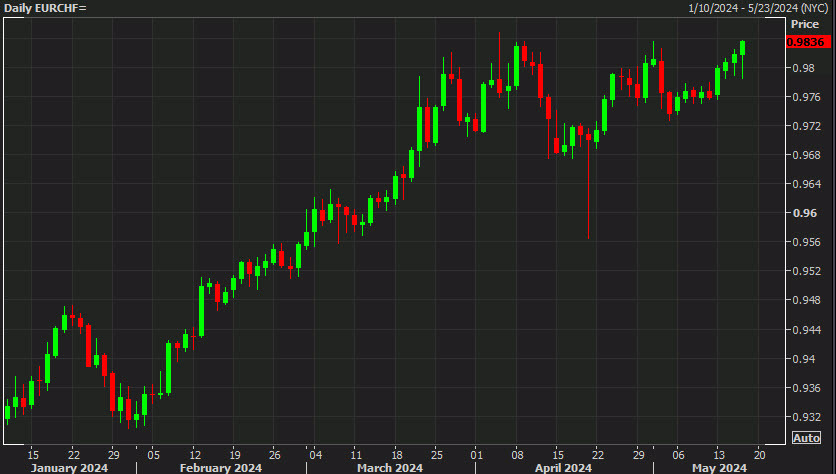
Task: Click the 0.972 price axis label
Action: [x=805, y=126]
